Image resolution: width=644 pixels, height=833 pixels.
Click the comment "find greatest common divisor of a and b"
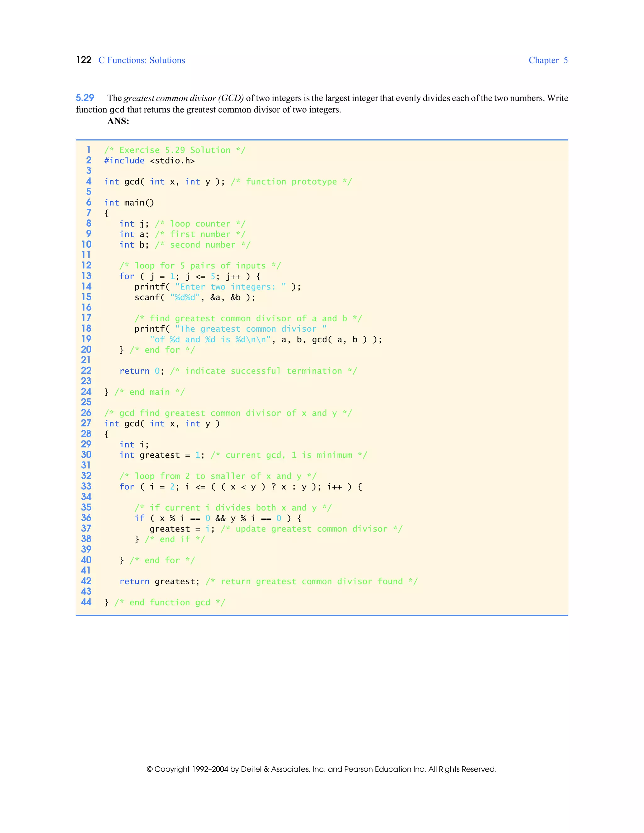[248, 318]
